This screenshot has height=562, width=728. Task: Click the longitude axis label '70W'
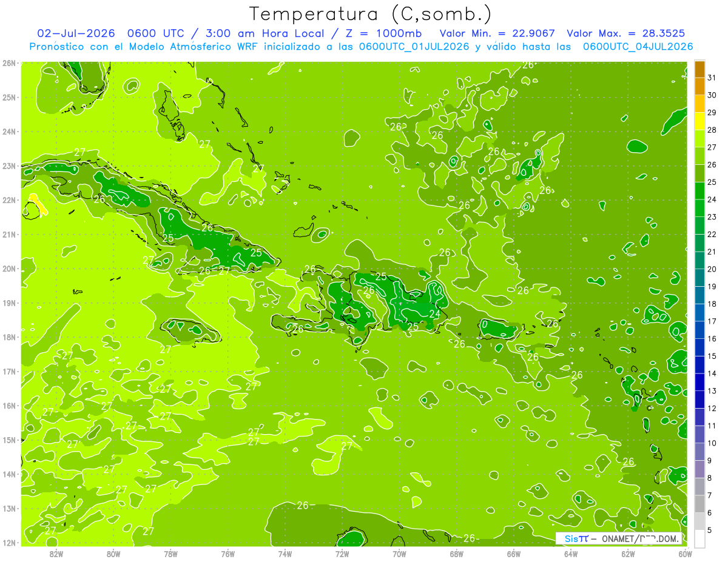[399, 554]
